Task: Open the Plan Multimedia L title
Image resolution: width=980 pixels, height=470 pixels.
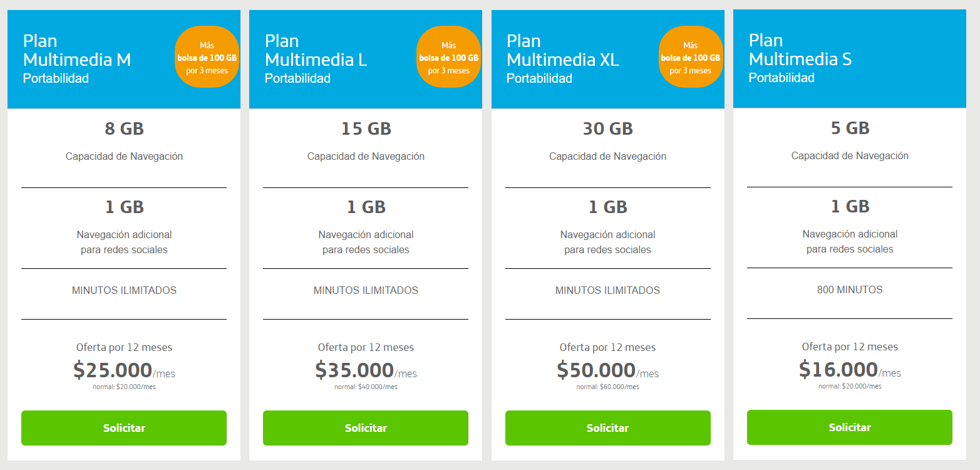Action: pyautogui.click(x=316, y=51)
